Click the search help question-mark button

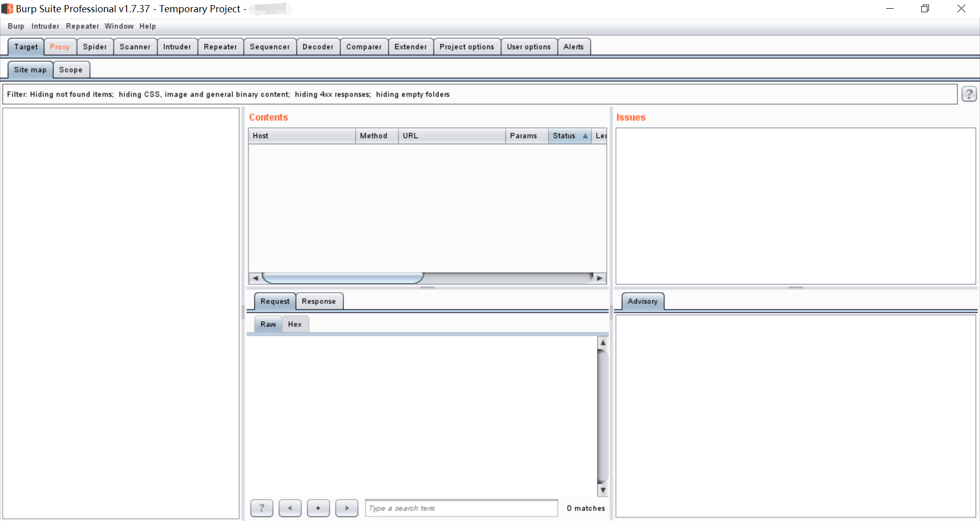[x=262, y=508]
